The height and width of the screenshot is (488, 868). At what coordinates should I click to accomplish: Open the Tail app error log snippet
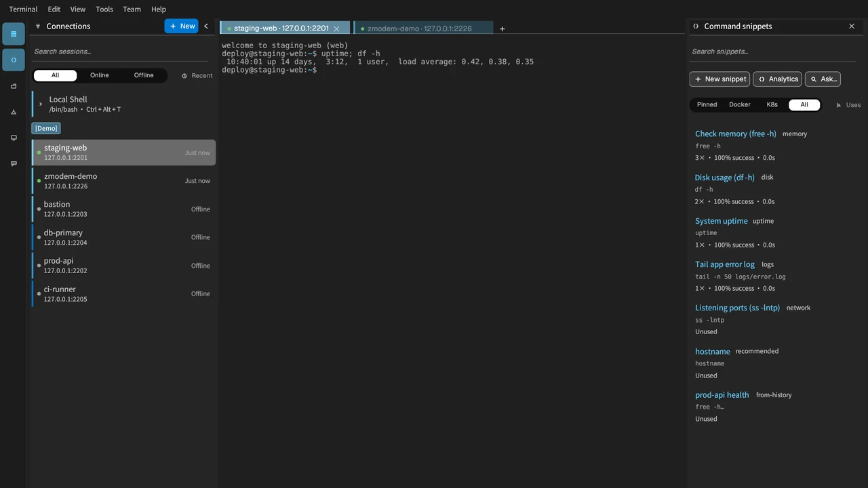[x=724, y=264]
